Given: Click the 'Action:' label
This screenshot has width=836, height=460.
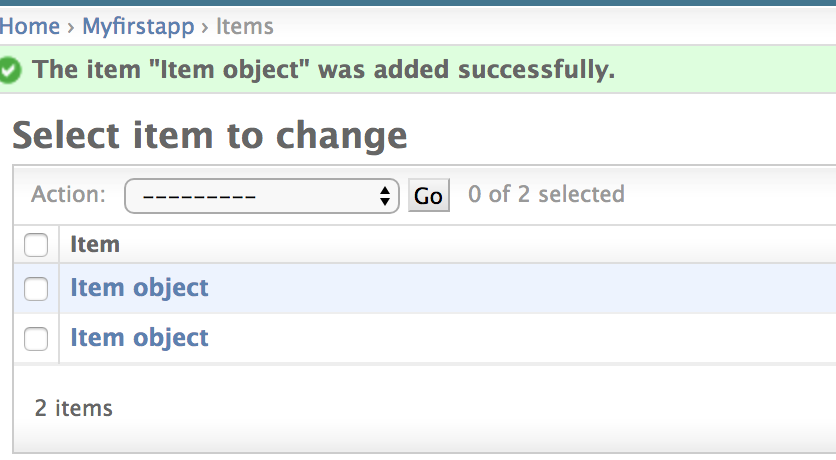Looking at the screenshot, I should (x=69, y=194).
